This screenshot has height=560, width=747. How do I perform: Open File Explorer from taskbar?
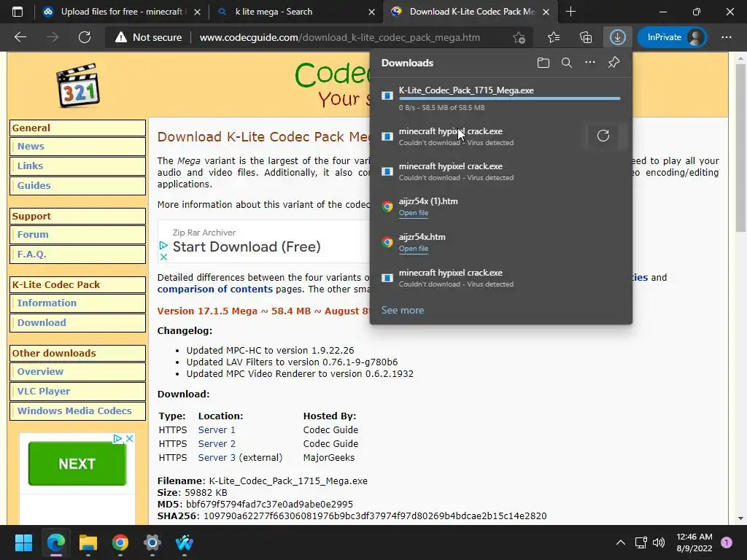coord(88,542)
